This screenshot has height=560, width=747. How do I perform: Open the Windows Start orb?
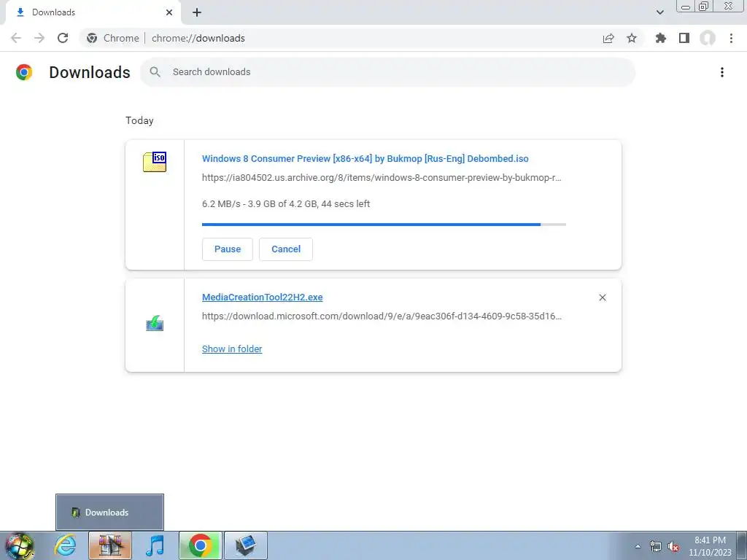point(20,545)
